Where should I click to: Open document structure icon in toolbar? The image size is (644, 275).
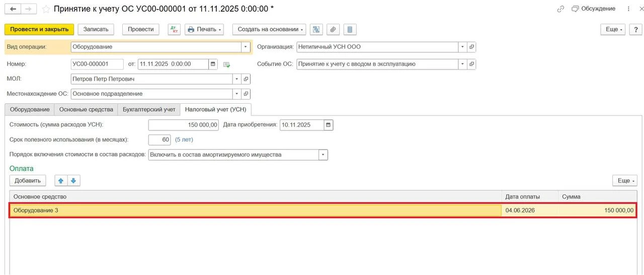[x=316, y=29]
